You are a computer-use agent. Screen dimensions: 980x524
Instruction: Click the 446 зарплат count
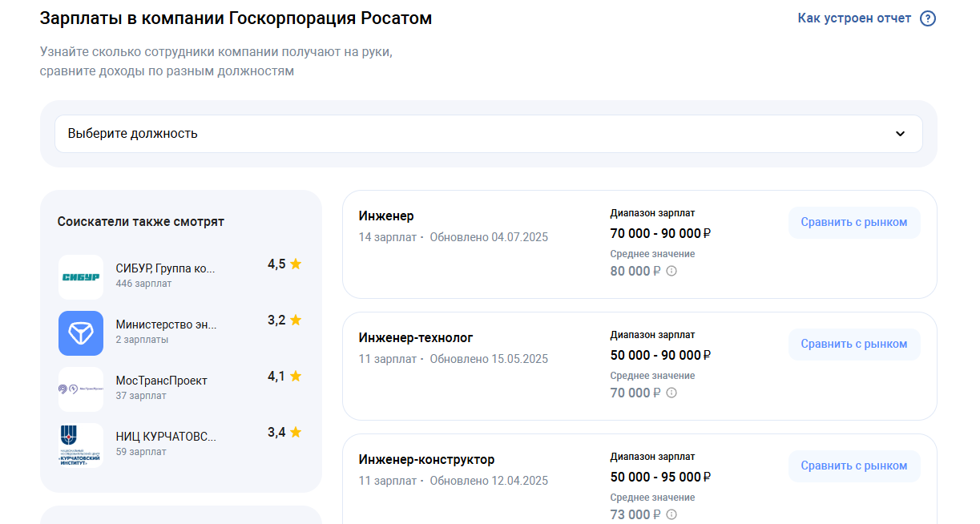coord(143,284)
